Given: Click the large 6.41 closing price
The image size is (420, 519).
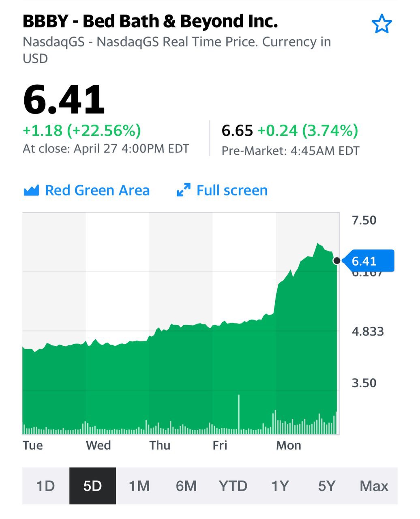Looking at the screenshot, I should tap(64, 99).
